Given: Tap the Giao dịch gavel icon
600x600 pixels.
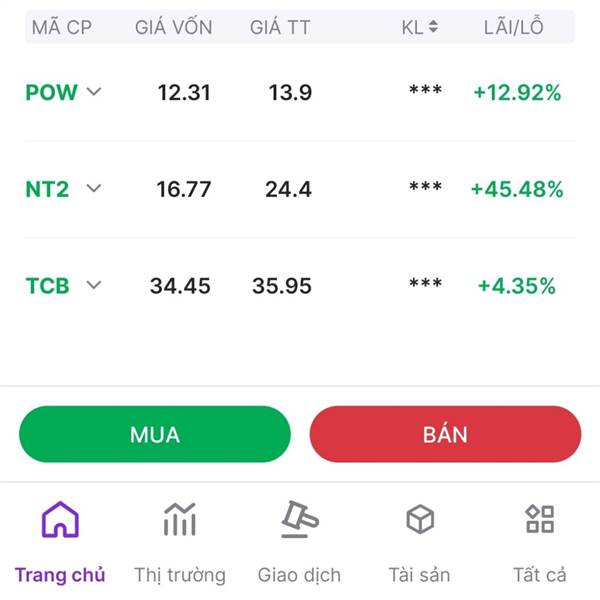Looking at the screenshot, I should click(299, 519).
